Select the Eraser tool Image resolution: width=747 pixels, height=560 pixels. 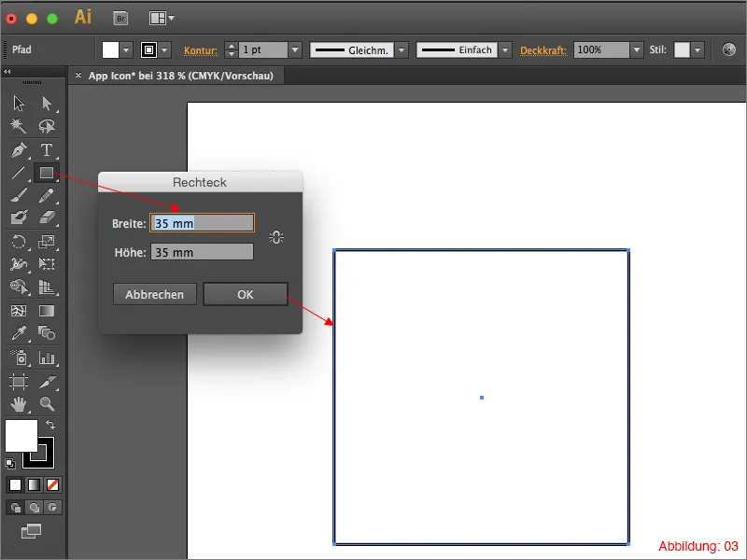click(x=47, y=217)
